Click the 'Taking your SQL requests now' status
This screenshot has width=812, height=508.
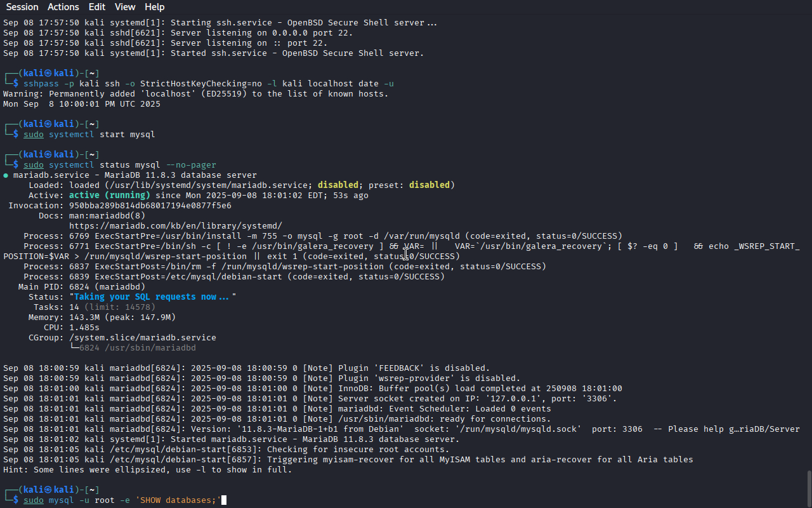[x=153, y=297]
